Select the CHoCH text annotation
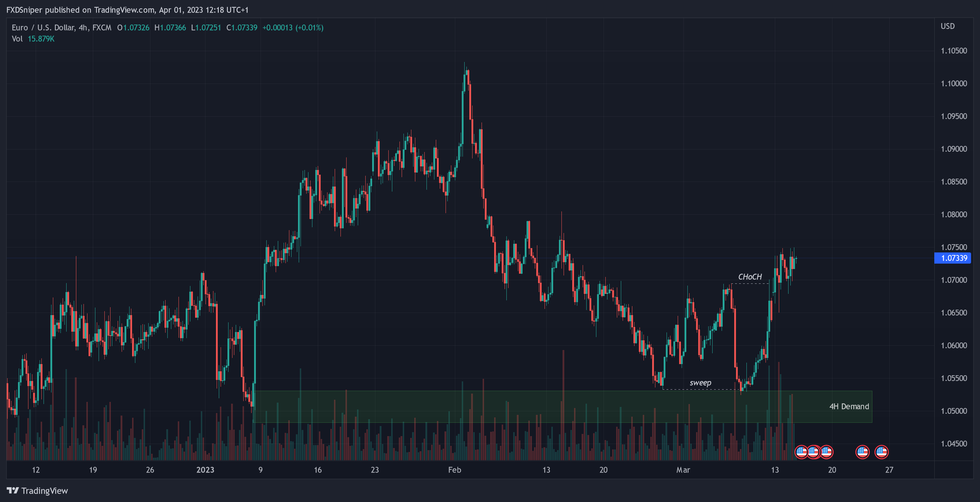The image size is (980, 502). [x=749, y=277]
